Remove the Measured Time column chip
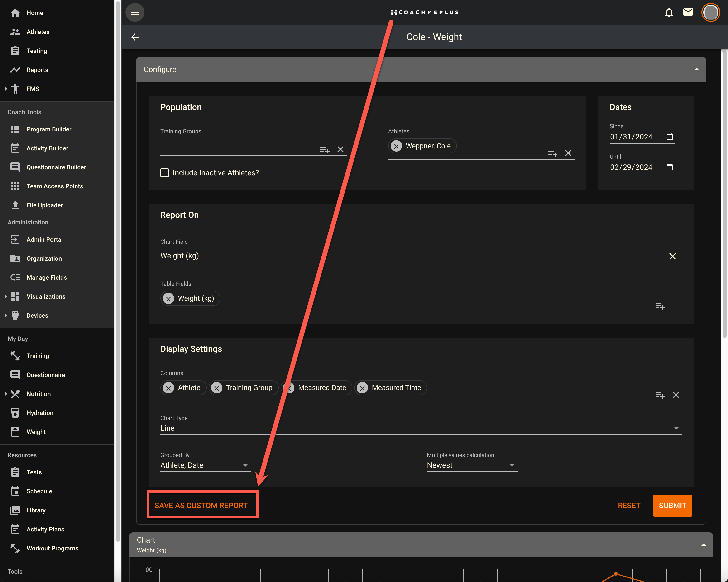728x582 pixels. click(362, 388)
